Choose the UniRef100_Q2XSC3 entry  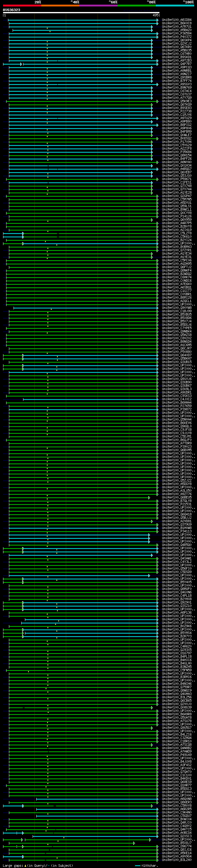tap(176, 836)
